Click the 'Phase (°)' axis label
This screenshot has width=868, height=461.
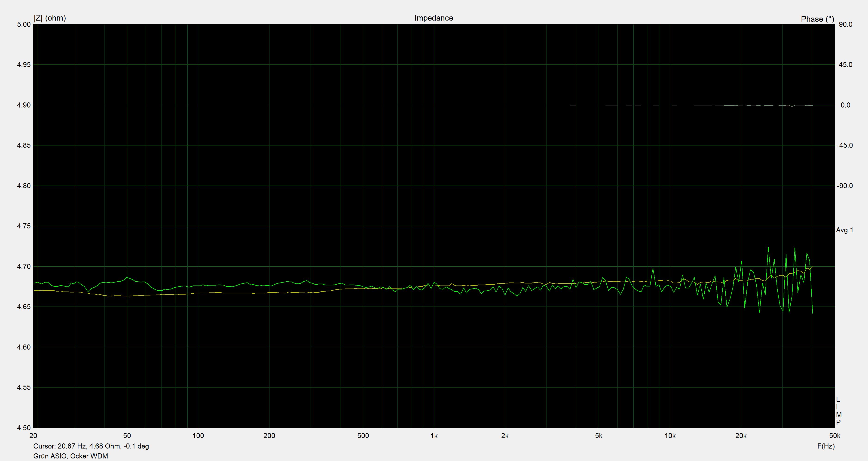[817, 19]
